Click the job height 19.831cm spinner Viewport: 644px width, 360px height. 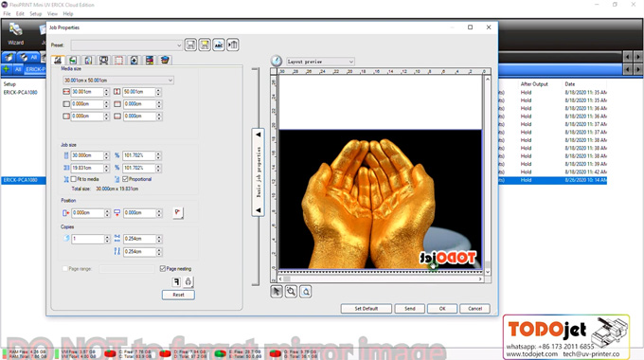pyautogui.click(x=106, y=168)
